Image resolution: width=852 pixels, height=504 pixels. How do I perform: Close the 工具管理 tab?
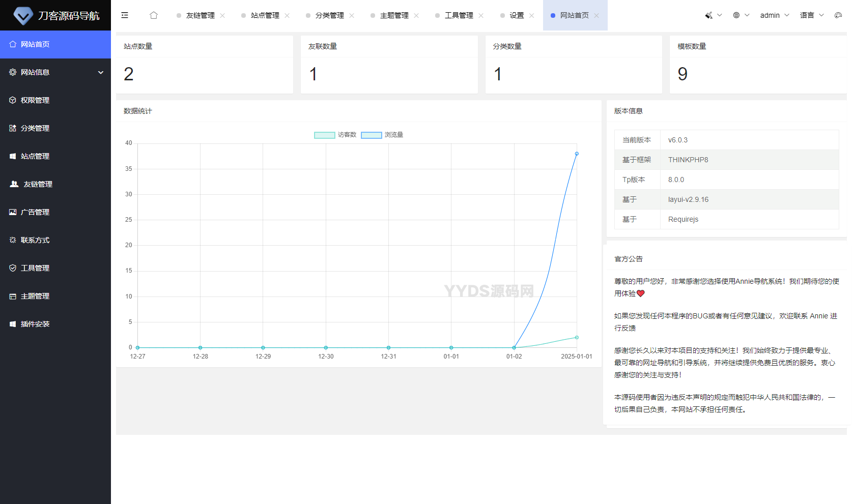coord(481,16)
